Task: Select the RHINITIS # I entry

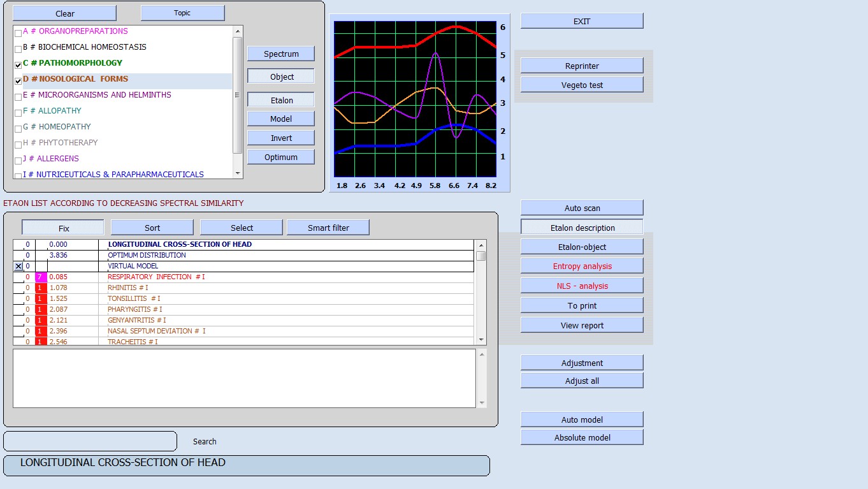Action: click(x=243, y=288)
